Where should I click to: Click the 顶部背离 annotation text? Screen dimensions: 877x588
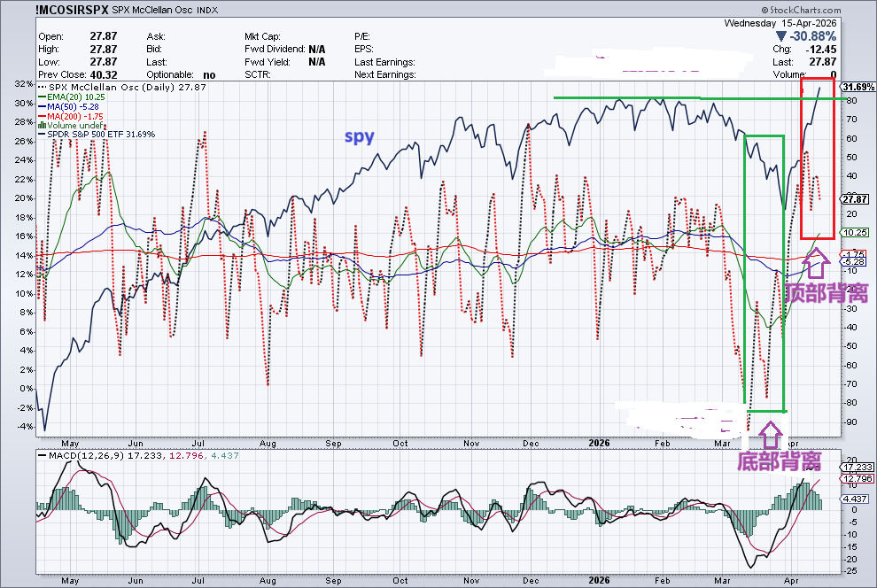[826, 292]
